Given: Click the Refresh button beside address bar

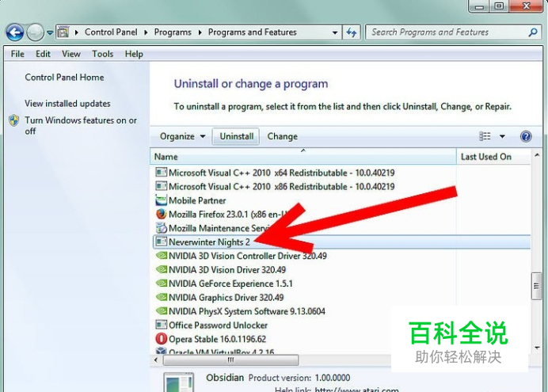Looking at the screenshot, I should click(x=352, y=32).
